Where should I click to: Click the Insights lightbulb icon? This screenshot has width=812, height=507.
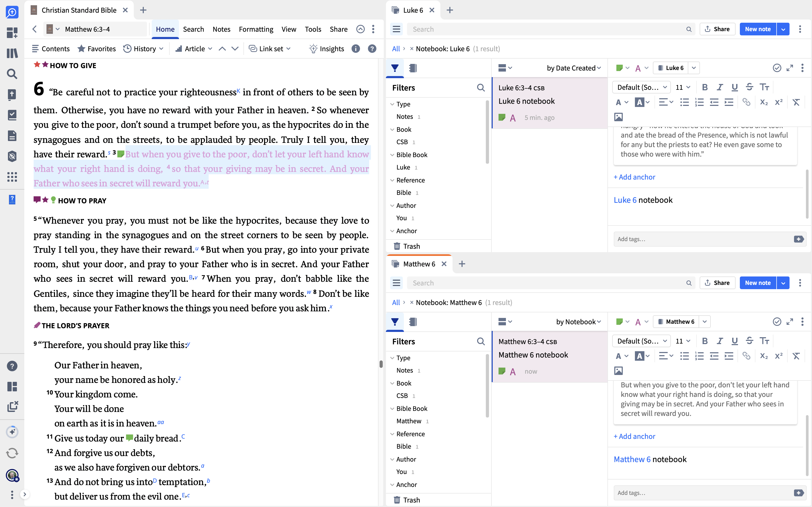point(313,49)
